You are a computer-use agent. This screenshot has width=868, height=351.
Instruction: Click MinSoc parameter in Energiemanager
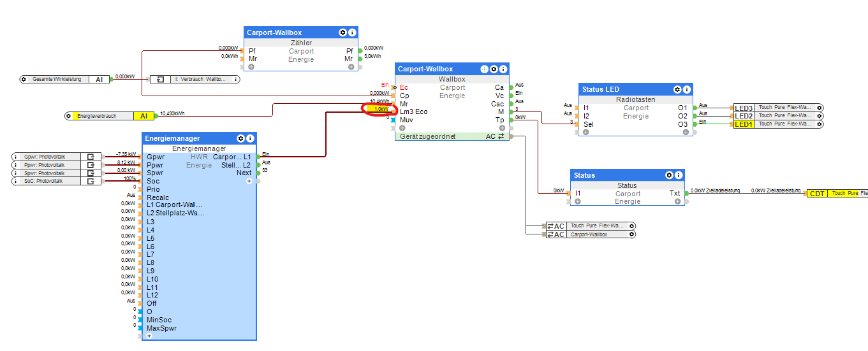159,320
